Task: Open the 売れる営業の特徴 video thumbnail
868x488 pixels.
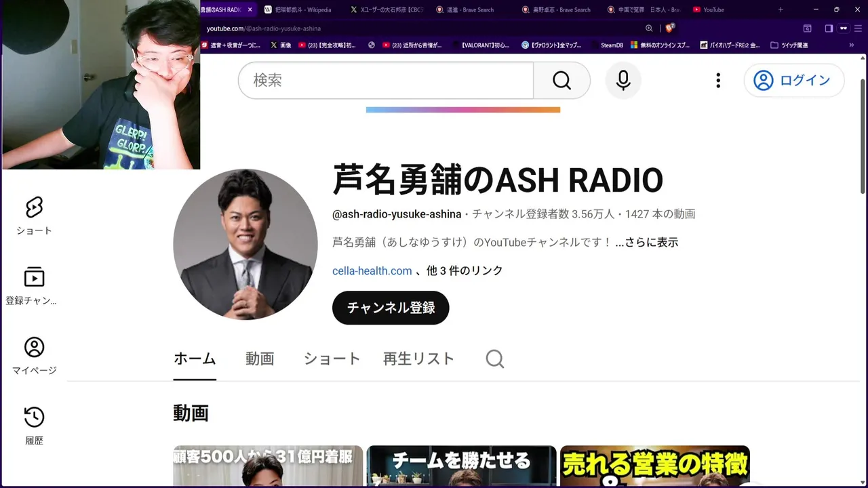Action: click(x=655, y=466)
